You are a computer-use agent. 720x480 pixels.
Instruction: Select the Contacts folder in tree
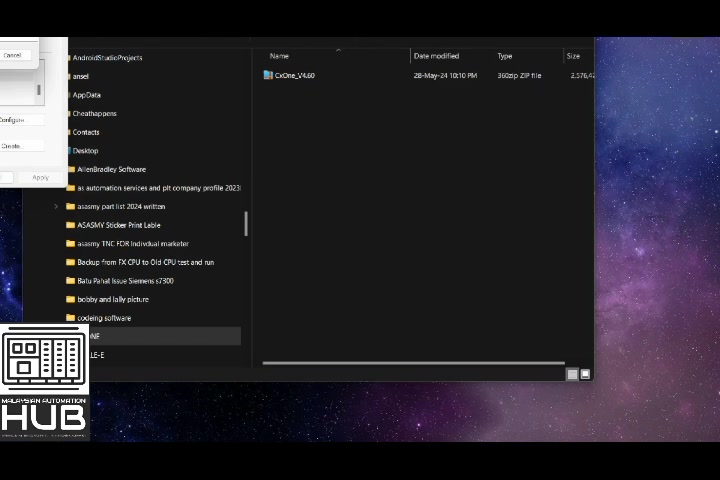coord(86,132)
